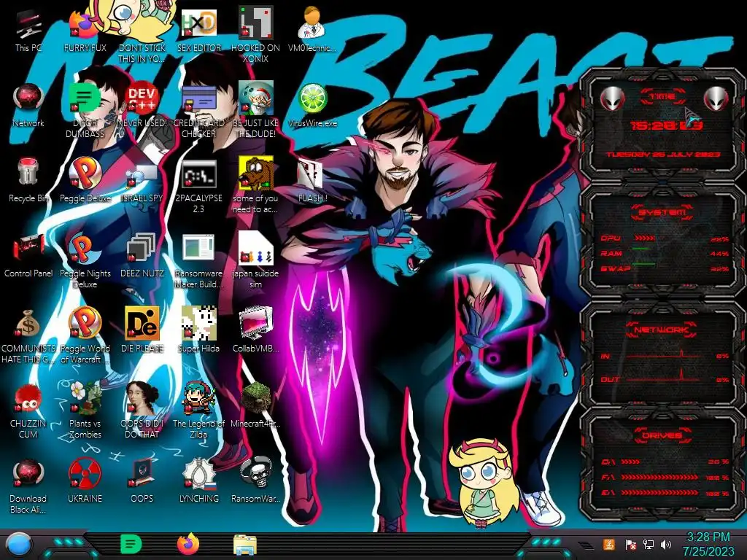The height and width of the screenshot is (560, 747).
Task: Select the CREDIT CARD CHECKER icon
Action: pyautogui.click(x=198, y=111)
